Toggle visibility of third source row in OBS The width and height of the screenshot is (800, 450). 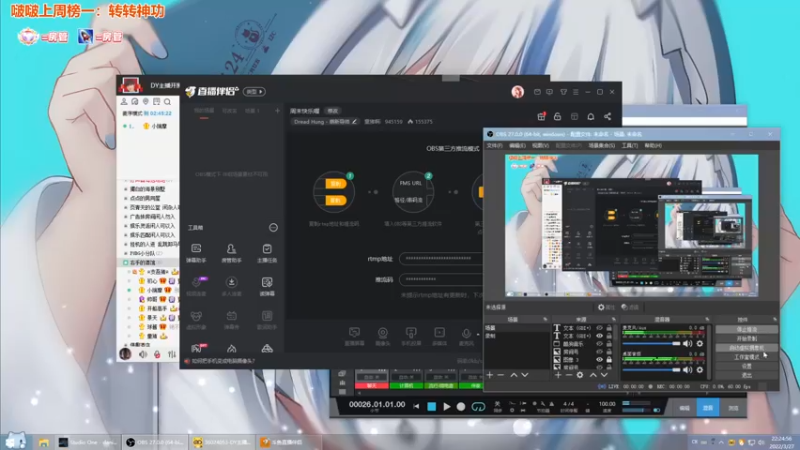[599, 344]
